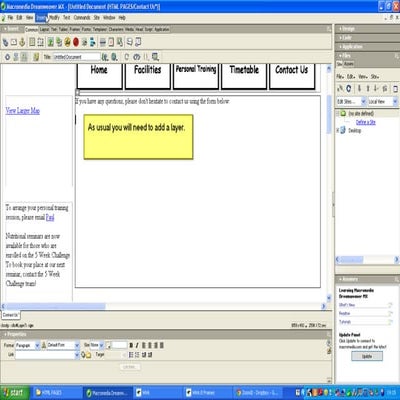Click the Hyperlink insert icon
This screenshot has width=400, height=400.
pos(5,42)
